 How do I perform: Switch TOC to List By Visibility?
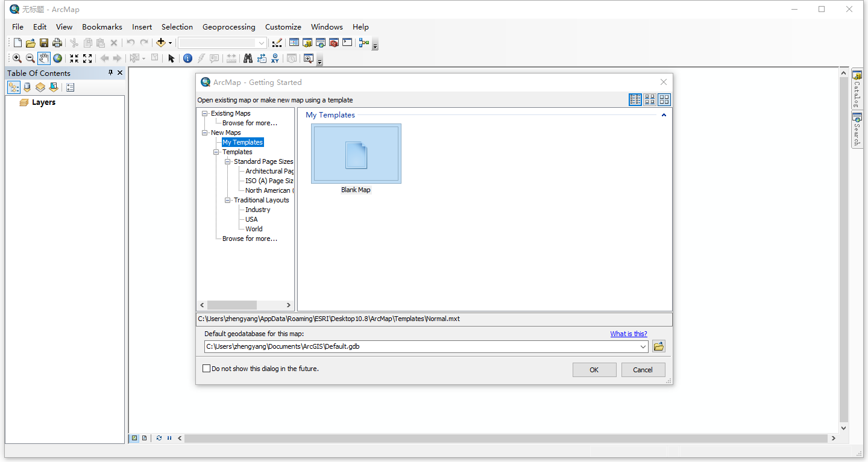40,87
